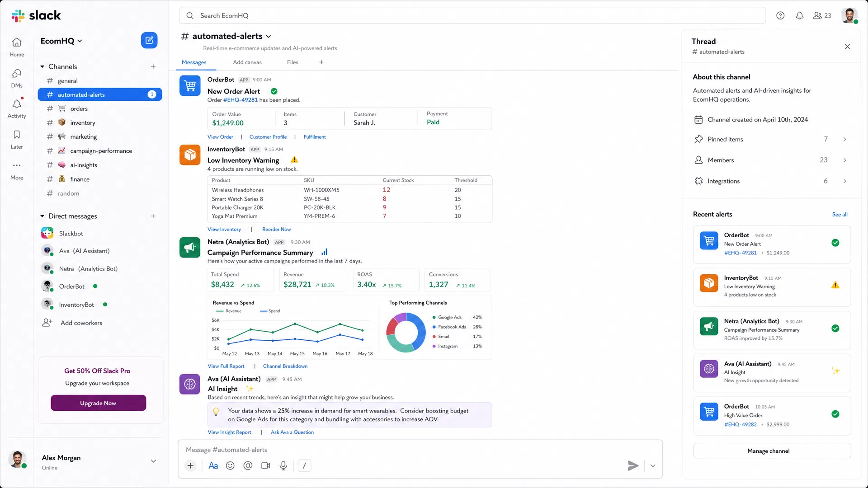This screenshot has height=488, width=868.
Task: Click the View Order link
Action: tap(220, 137)
